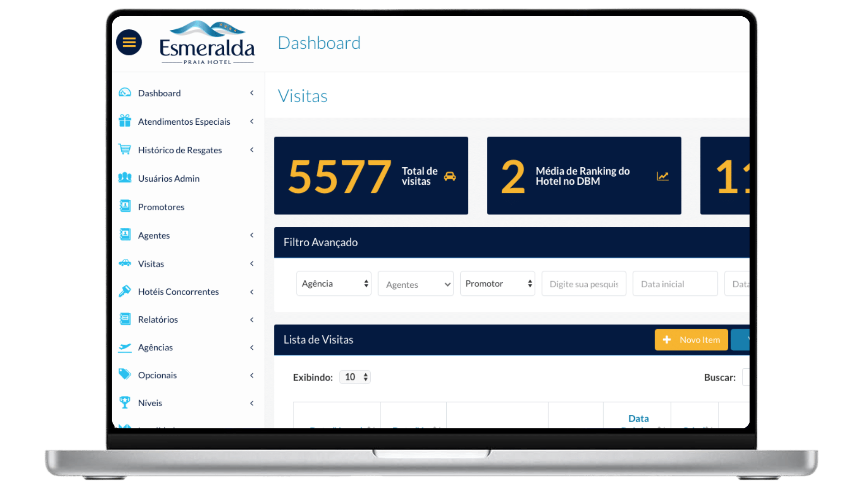Click Média de Ranking do Hotel card
Image resolution: width=868 pixels, height=488 pixels.
coord(584,175)
